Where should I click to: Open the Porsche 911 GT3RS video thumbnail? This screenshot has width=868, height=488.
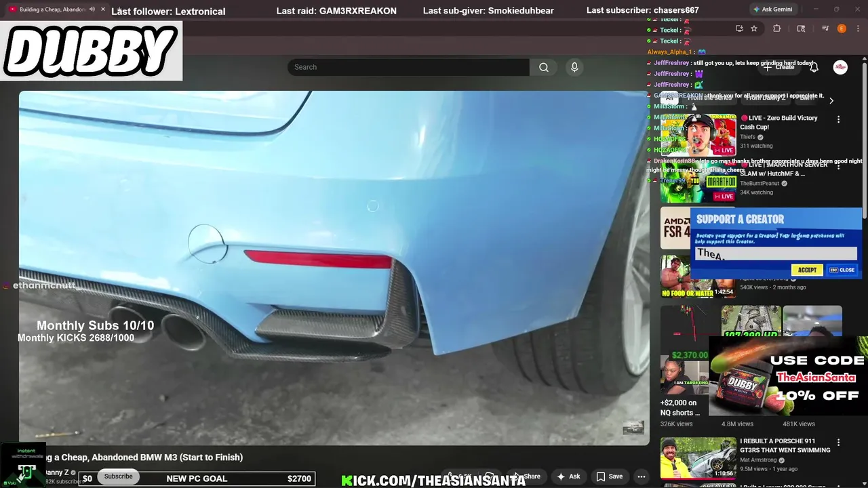[x=698, y=457]
